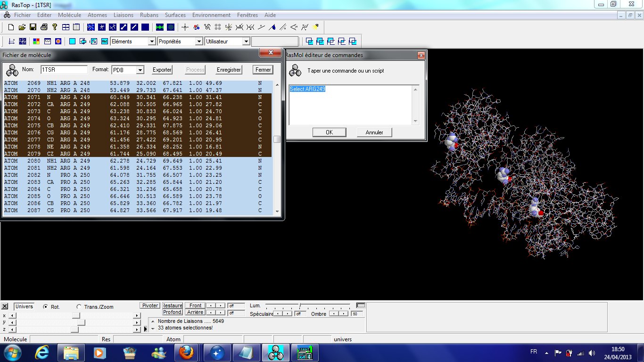Open the Rubans menu
Screen dimensions: 644x362
coord(149,15)
